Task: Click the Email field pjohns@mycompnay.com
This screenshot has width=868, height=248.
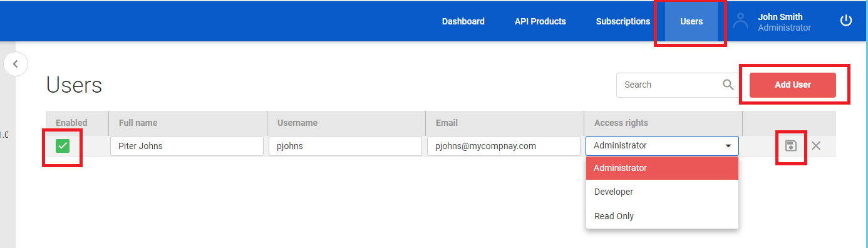Action: [504, 146]
